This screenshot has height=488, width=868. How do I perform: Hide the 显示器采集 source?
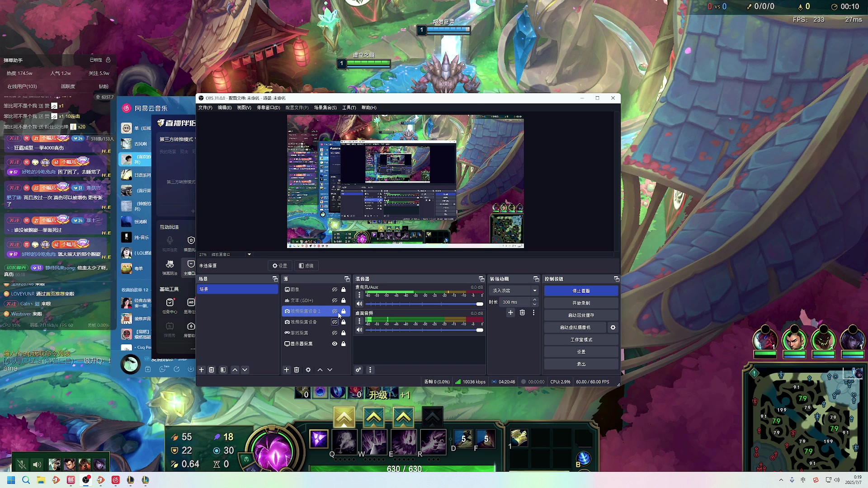click(335, 344)
